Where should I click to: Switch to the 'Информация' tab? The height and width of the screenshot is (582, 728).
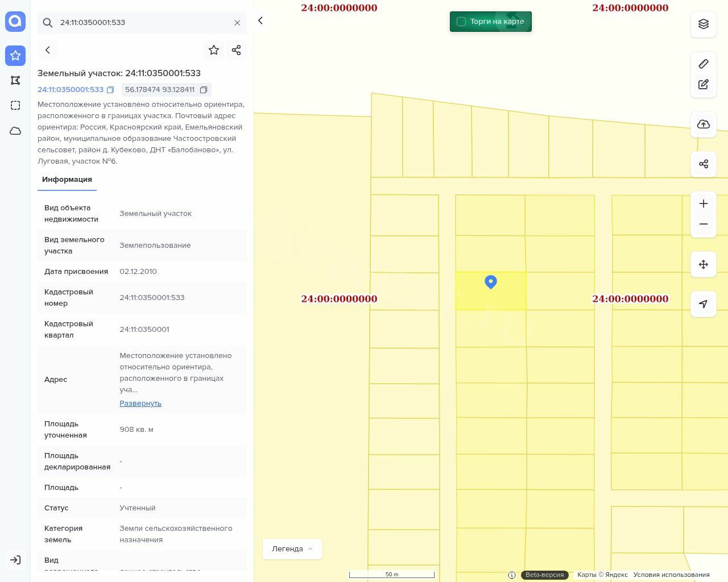coord(67,180)
